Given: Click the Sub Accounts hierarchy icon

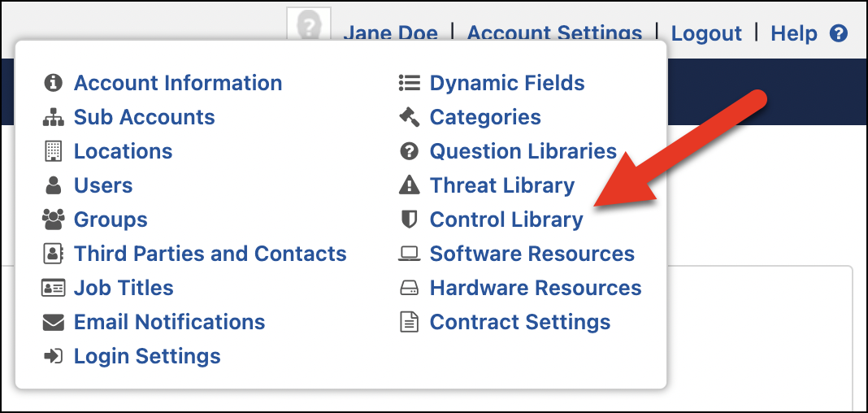Looking at the screenshot, I should coord(53,117).
